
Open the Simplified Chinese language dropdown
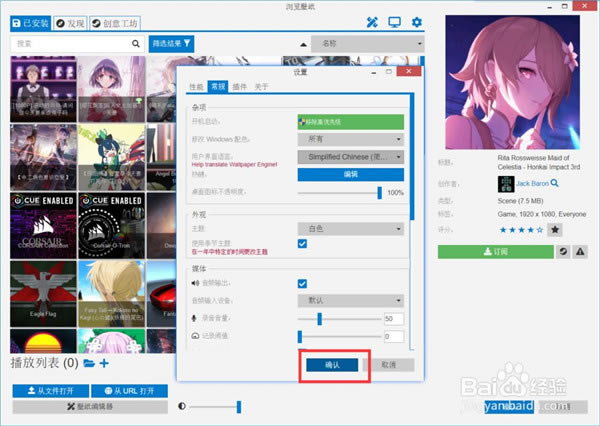coord(351,157)
